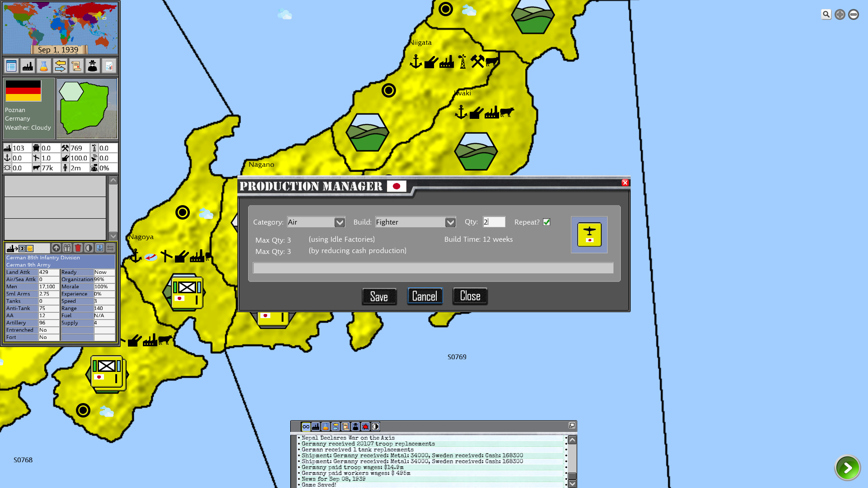The image size is (868, 488).
Task: Expand the news log window
Action: coord(571,426)
